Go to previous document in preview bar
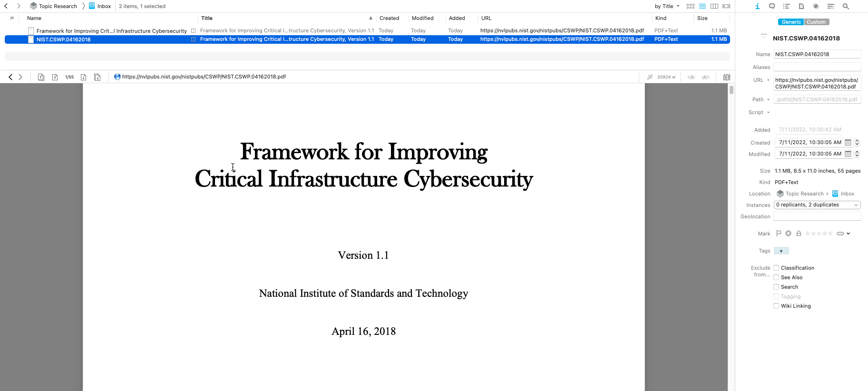Screen dimensions: 868x391 10,77
